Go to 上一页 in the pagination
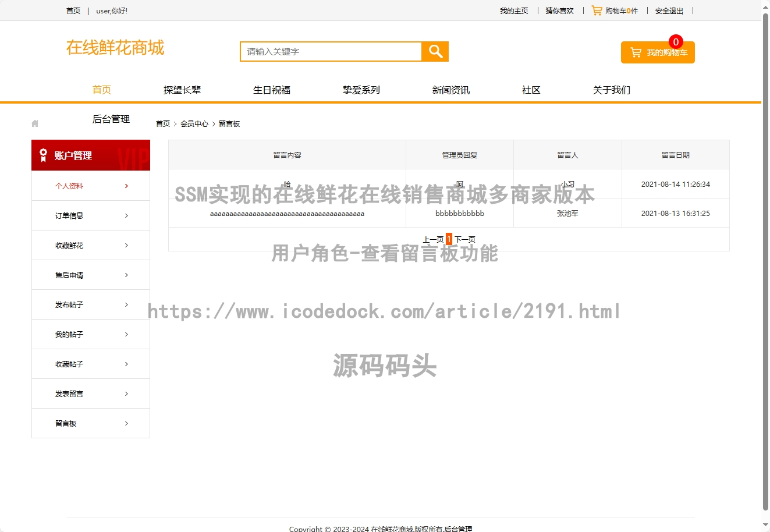The image size is (770, 532). coord(433,239)
